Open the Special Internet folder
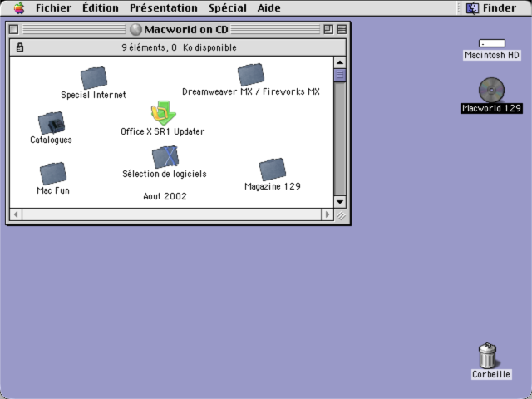The image size is (532, 399). [94, 77]
